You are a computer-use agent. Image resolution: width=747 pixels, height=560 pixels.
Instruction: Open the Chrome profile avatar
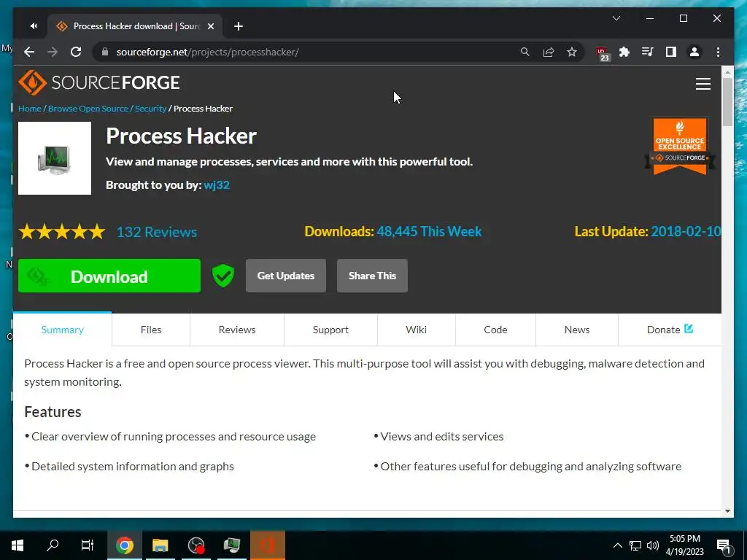click(694, 52)
